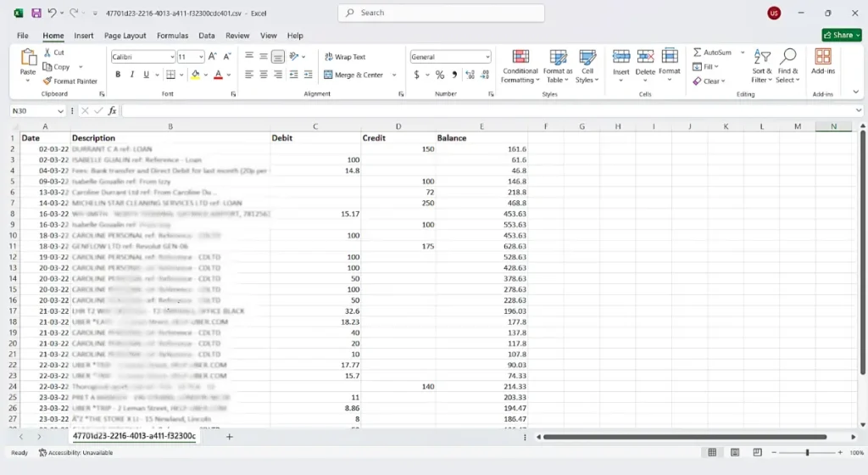Open Find & Select menu
The width and height of the screenshot is (868, 475).
coord(787,66)
